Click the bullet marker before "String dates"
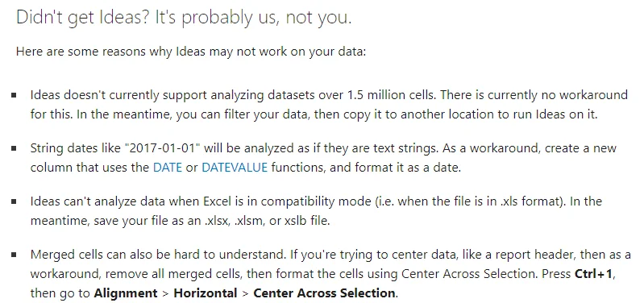The width and height of the screenshot is (644, 303). click(x=14, y=148)
